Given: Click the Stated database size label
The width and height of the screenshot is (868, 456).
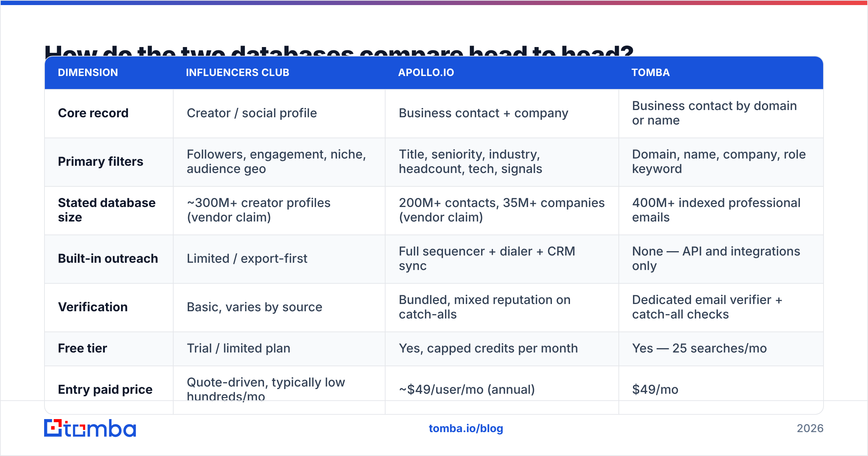Looking at the screenshot, I should [107, 210].
